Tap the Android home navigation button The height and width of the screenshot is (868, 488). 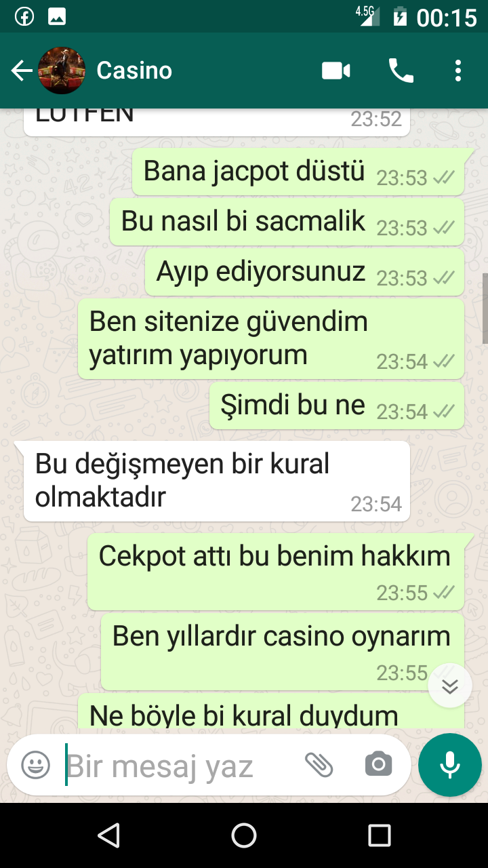(x=244, y=835)
